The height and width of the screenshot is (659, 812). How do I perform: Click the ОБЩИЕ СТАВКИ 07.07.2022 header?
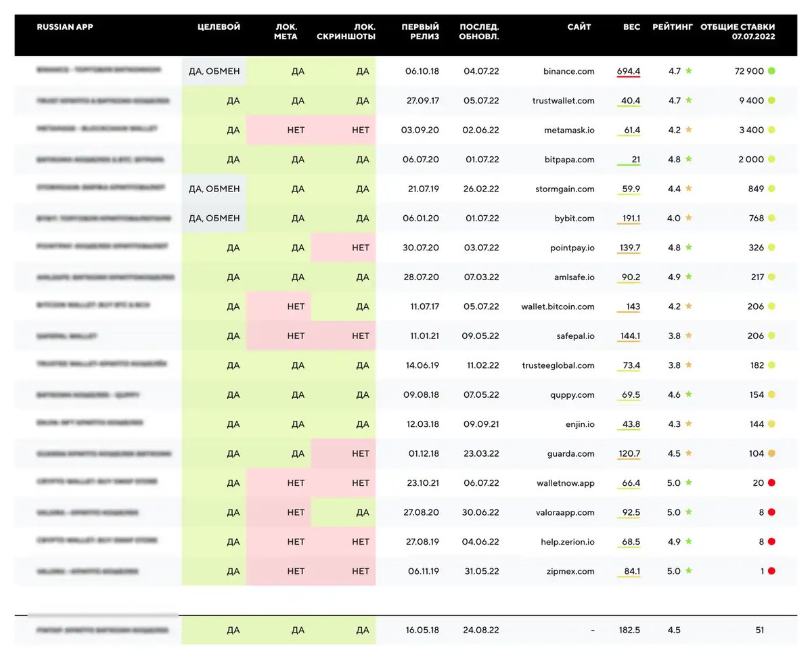coord(738,32)
